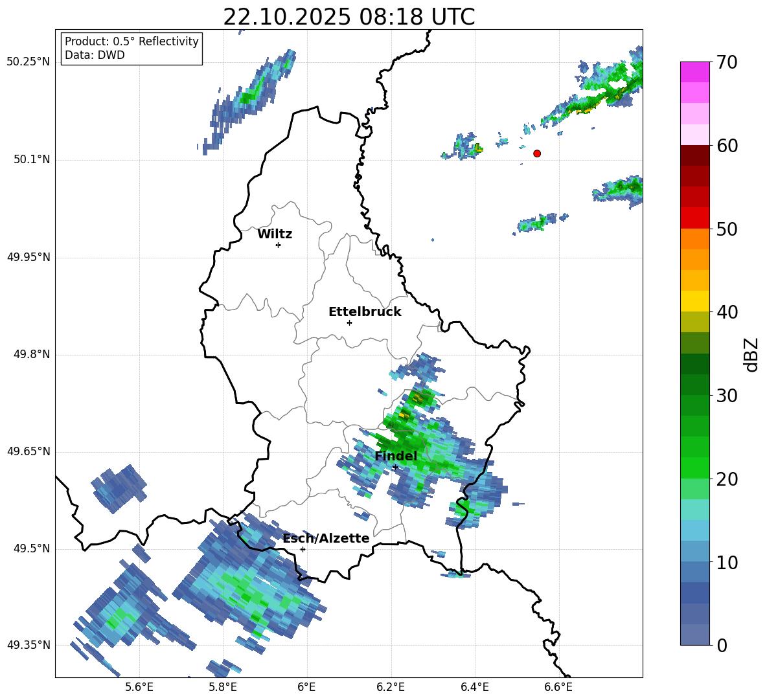Viewport: 767px width, 700px height.
Task: Click the 6°E longitude label
Action: click(x=306, y=687)
